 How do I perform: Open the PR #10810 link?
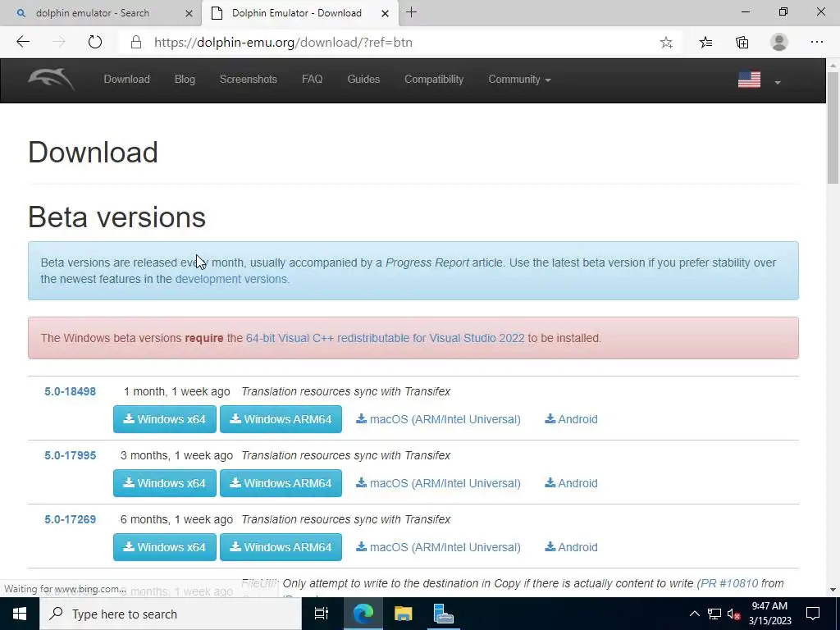pyautogui.click(x=729, y=583)
